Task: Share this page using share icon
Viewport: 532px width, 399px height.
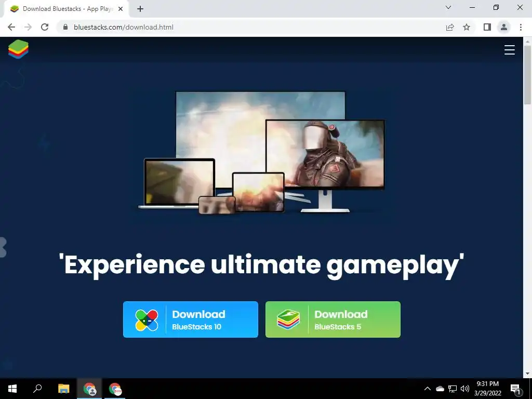Action: pyautogui.click(x=450, y=27)
